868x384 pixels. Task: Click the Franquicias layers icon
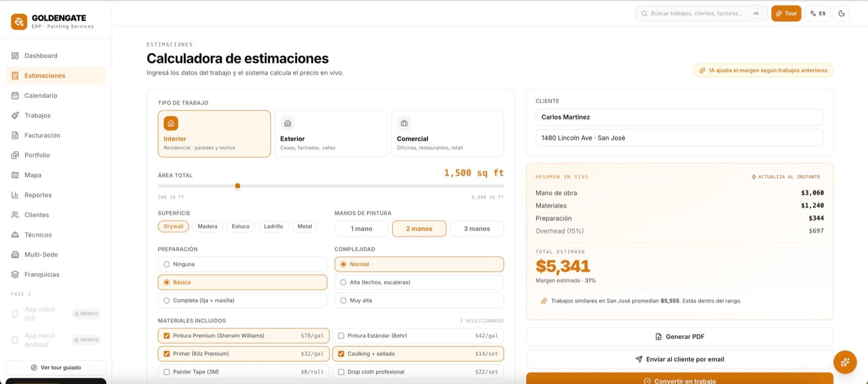coord(15,274)
